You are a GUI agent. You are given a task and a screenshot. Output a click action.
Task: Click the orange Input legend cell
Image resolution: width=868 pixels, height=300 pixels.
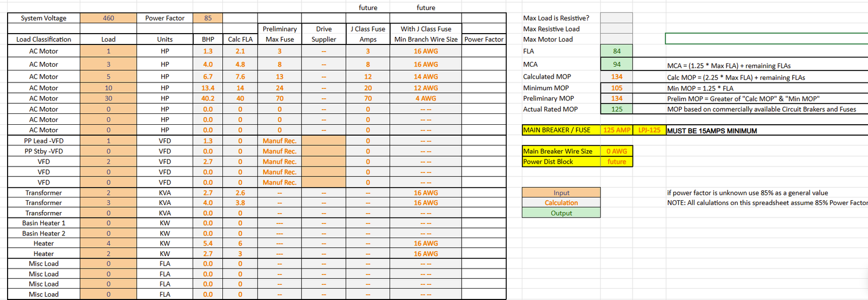click(x=561, y=193)
